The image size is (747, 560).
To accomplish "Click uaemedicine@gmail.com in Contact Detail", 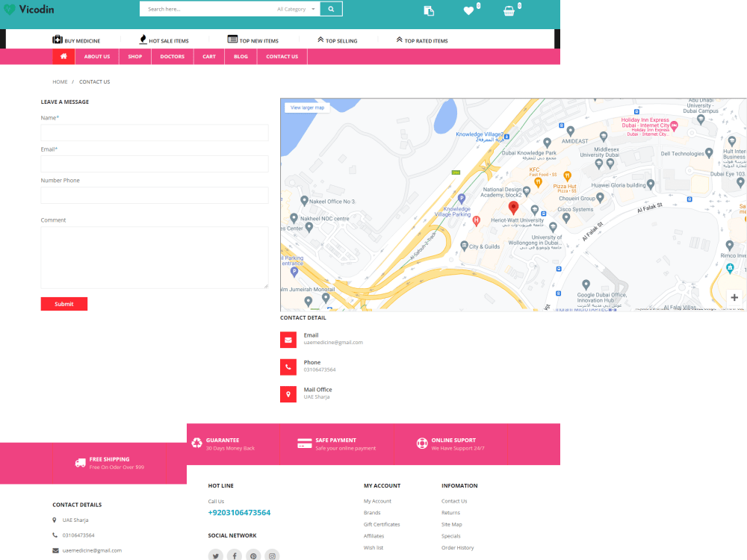I will point(333,343).
